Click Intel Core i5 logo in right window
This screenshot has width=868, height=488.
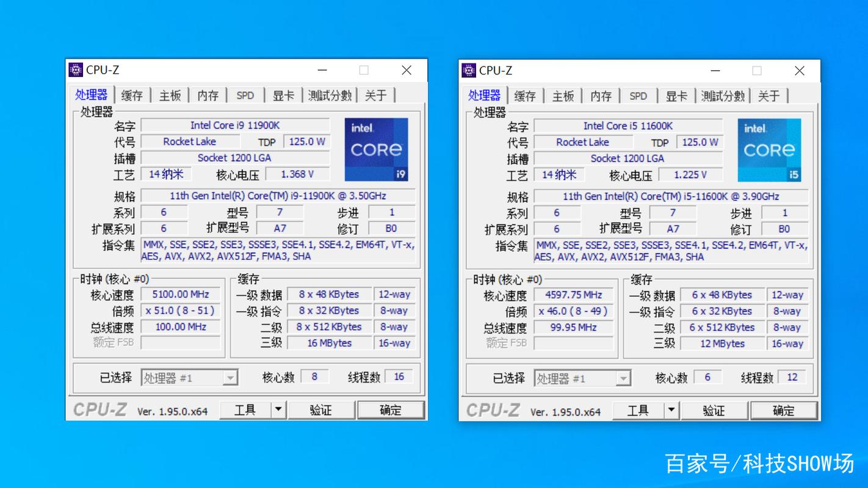coord(770,150)
